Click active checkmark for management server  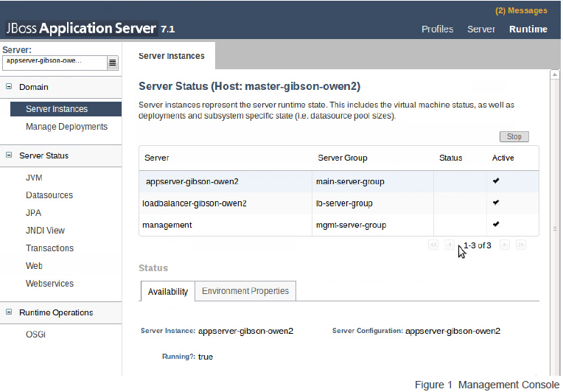pyautogui.click(x=496, y=224)
